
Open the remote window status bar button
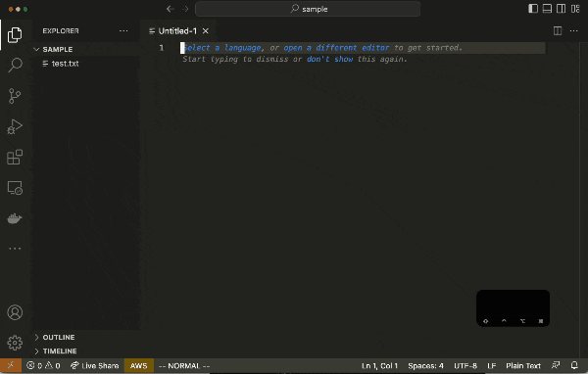pyautogui.click(x=11, y=365)
